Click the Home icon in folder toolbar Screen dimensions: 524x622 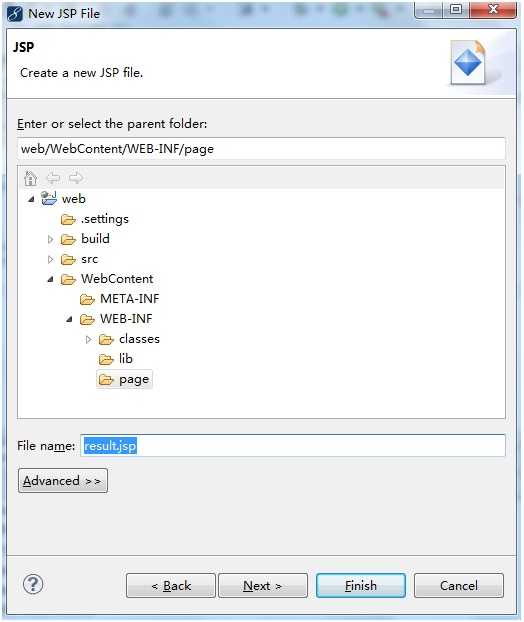tap(31, 178)
